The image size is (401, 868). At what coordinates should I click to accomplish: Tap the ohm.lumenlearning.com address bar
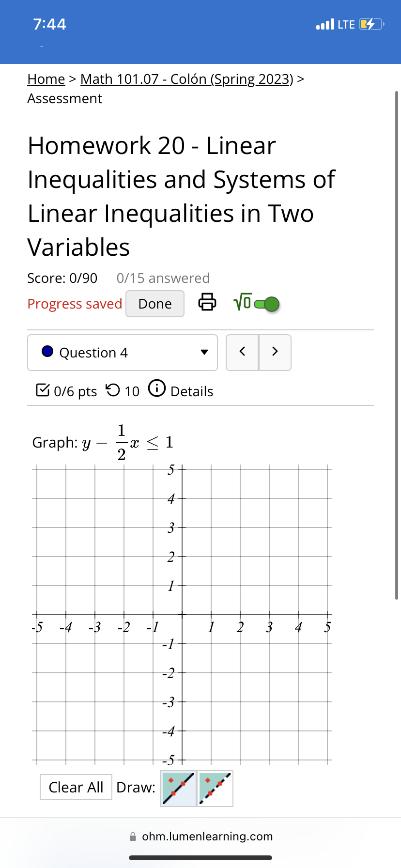point(207,837)
